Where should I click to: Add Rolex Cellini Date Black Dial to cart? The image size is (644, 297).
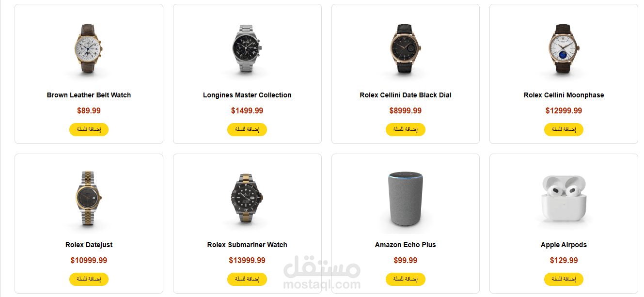coord(406,129)
